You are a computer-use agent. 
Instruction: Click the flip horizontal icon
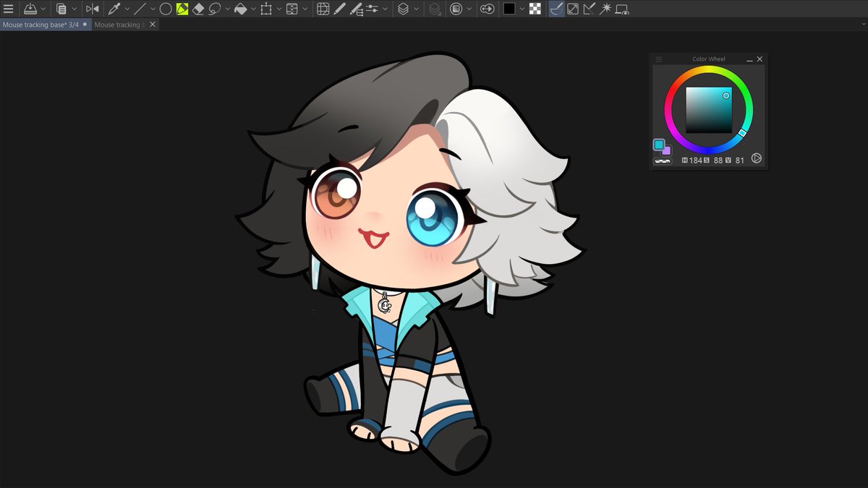click(x=91, y=8)
